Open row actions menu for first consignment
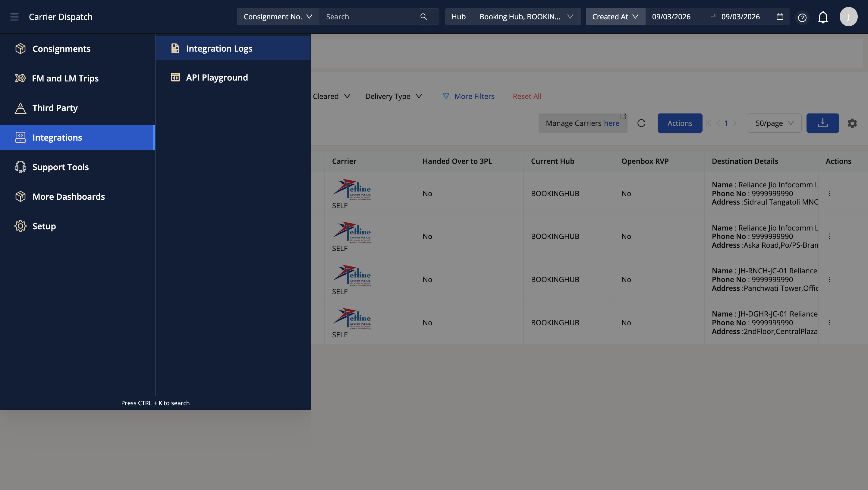Viewport: 868px width, 490px height. pyautogui.click(x=829, y=193)
